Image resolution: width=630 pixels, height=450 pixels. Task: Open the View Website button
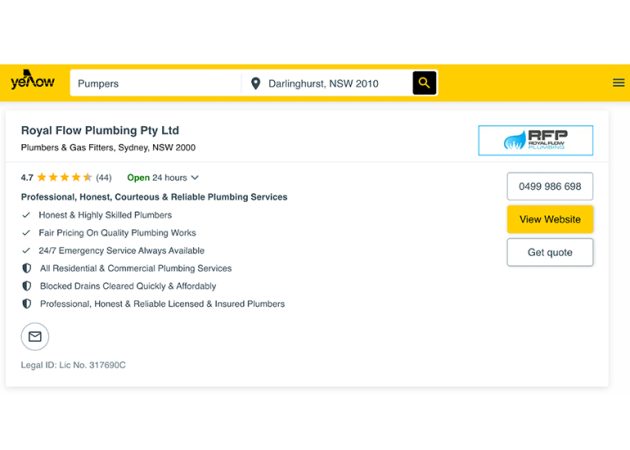550,219
